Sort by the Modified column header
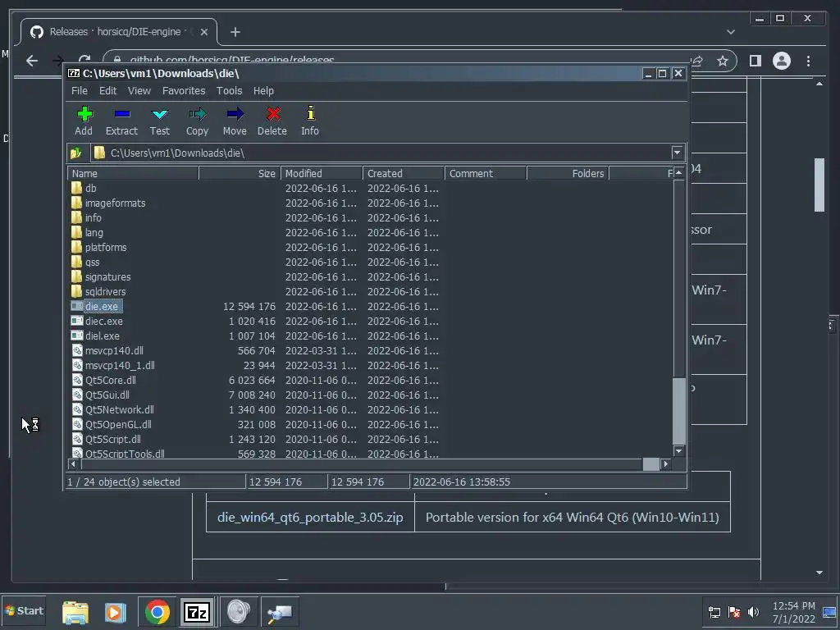 (x=322, y=173)
